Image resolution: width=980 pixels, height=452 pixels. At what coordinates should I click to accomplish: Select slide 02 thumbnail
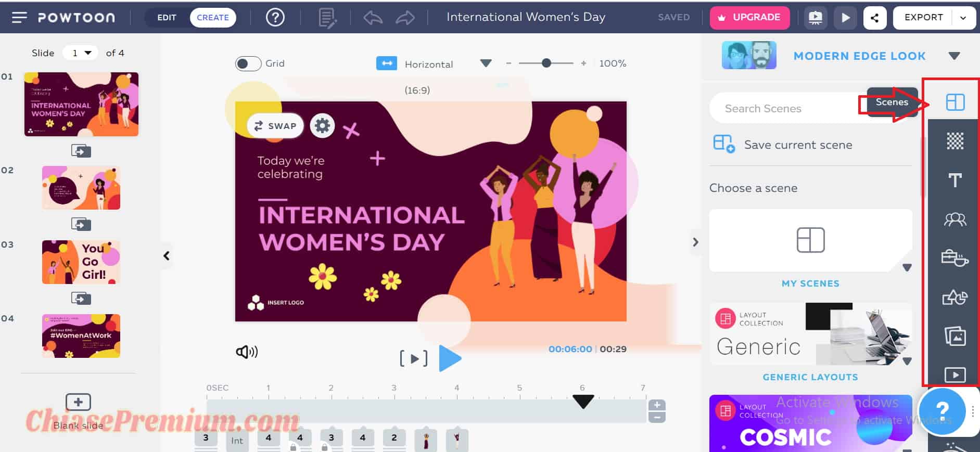coord(81,188)
